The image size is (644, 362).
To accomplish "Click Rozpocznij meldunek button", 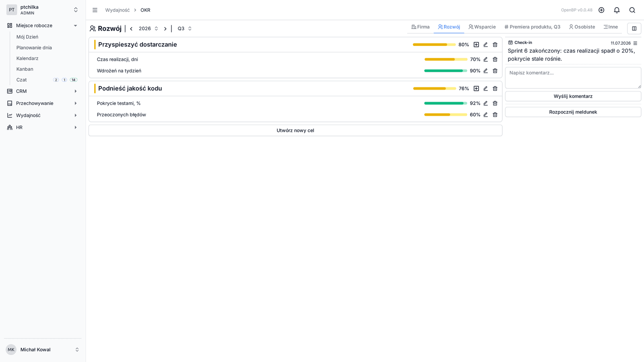I will (573, 112).
